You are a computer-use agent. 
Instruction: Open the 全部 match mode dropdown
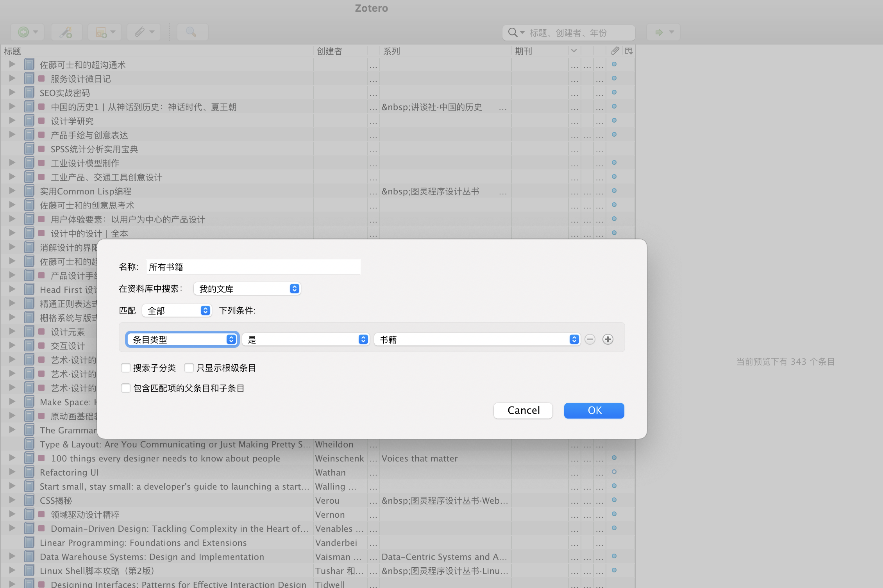tap(177, 310)
